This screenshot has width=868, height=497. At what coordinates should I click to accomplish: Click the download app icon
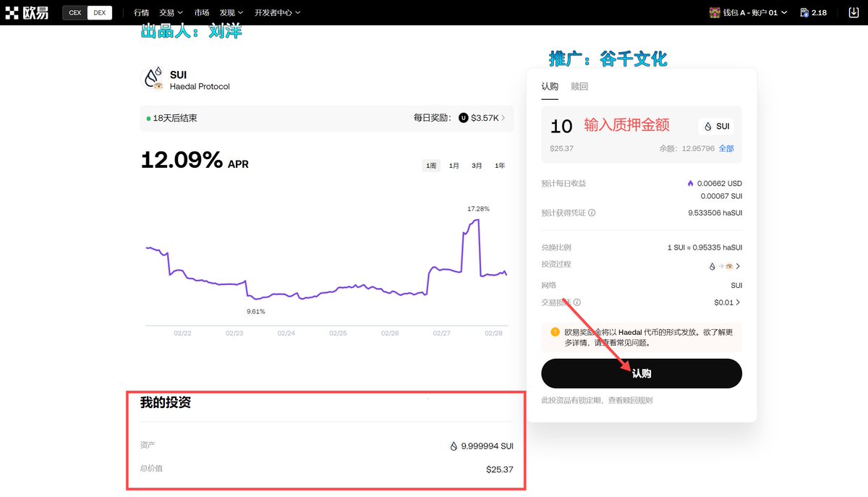tap(853, 13)
